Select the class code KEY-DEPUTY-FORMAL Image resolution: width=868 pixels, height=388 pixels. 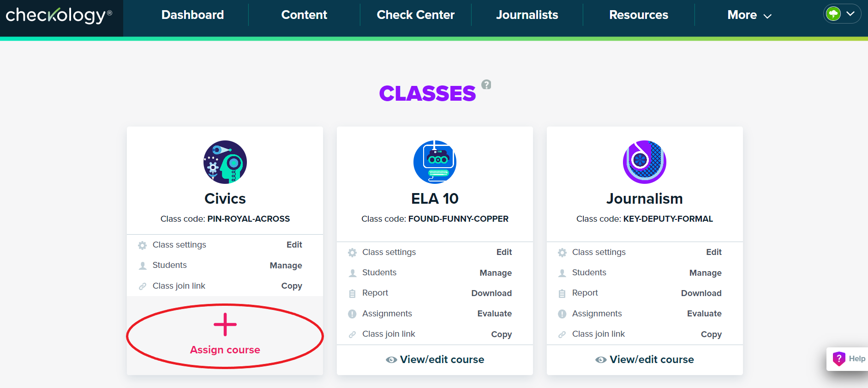click(668, 219)
